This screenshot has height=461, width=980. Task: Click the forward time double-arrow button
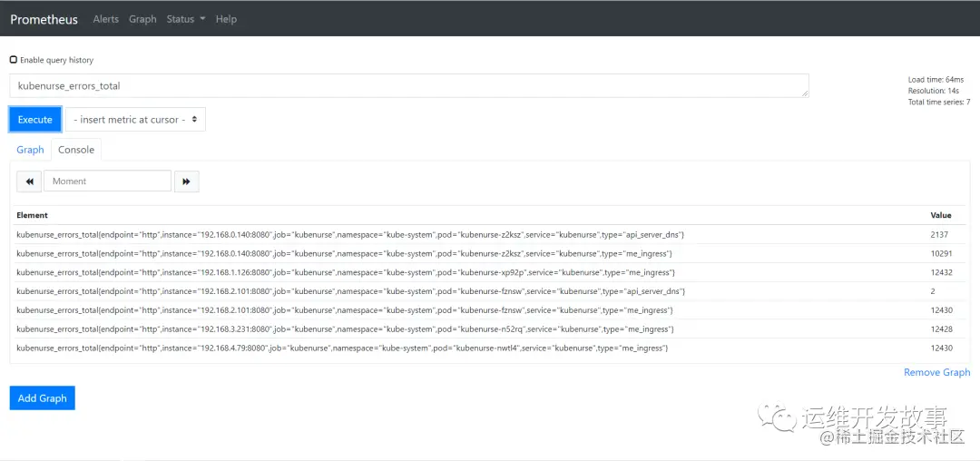(186, 181)
